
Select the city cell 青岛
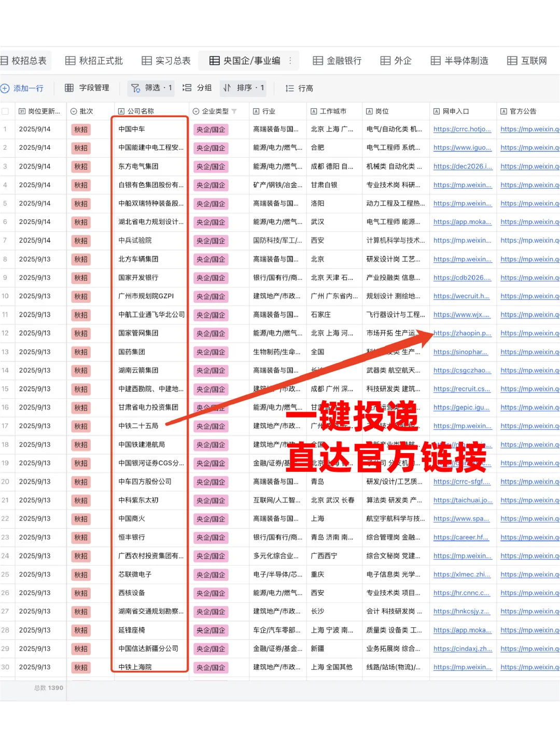(334, 482)
